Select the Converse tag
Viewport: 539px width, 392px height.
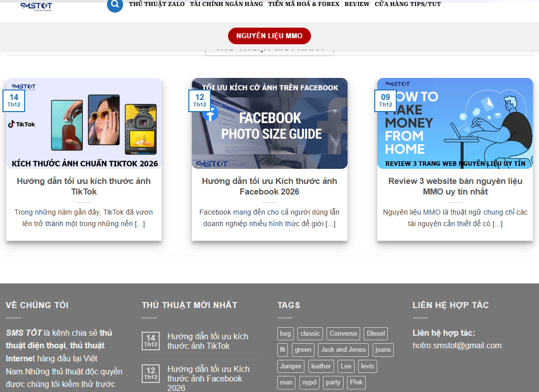343,333
